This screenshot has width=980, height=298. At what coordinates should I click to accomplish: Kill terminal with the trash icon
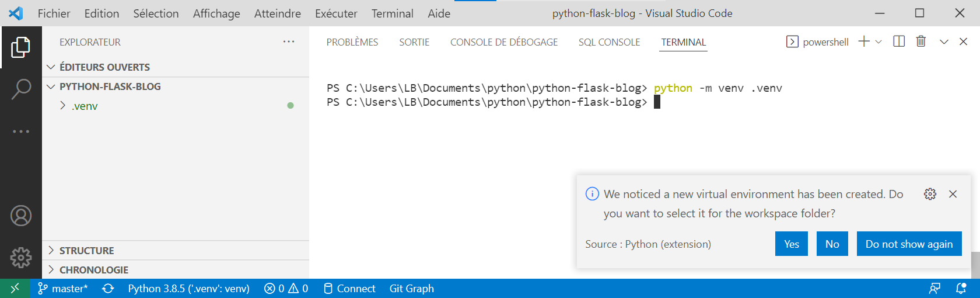click(x=921, y=41)
